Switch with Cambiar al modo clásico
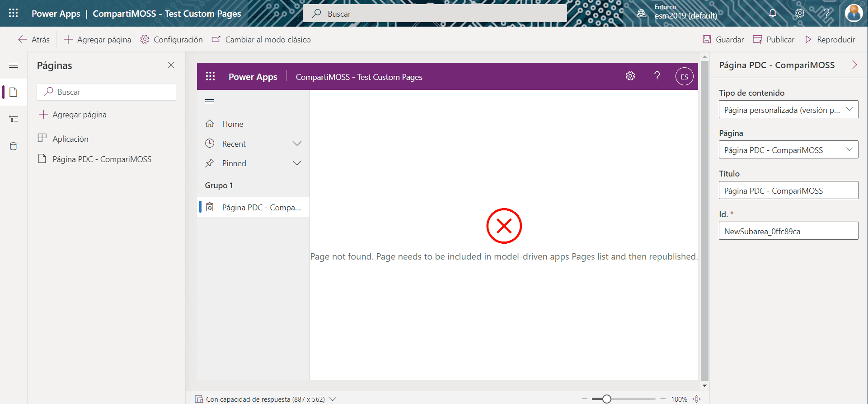 click(x=261, y=40)
